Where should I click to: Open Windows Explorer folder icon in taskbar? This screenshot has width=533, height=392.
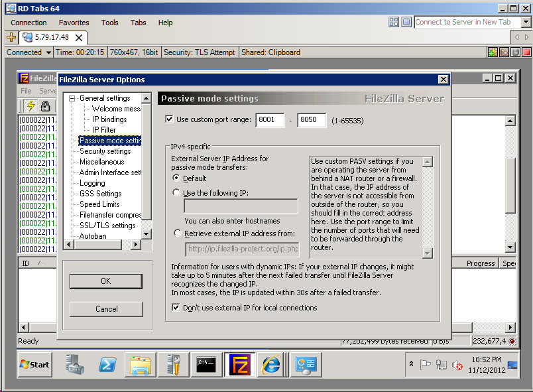141,365
